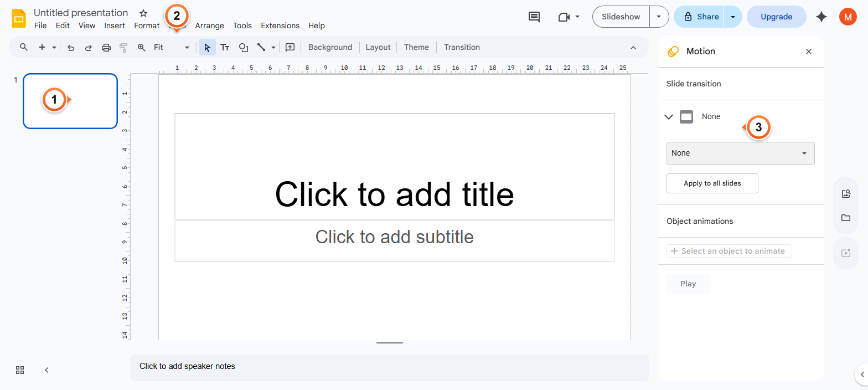868x390 pixels.
Task: Undo the last action
Action: tap(71, 48)
